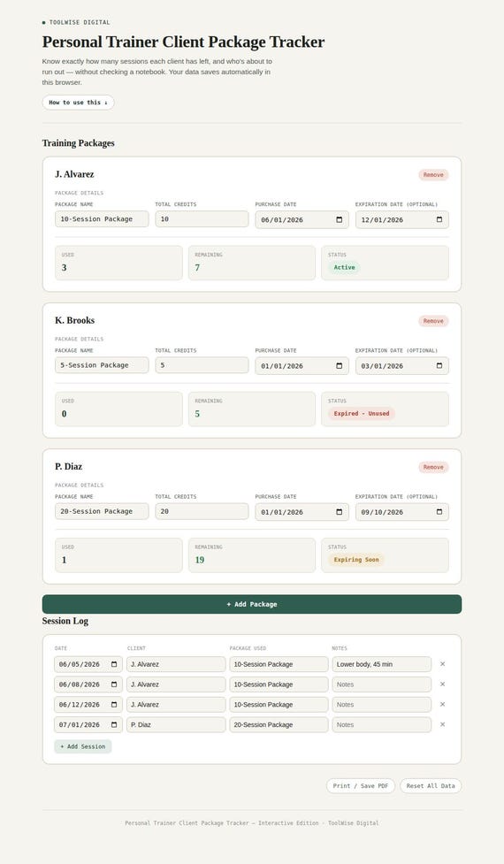Edit client field in 06/08/2026 session row
This screenshot has height=864, width=504.
[x=176, y=684]
